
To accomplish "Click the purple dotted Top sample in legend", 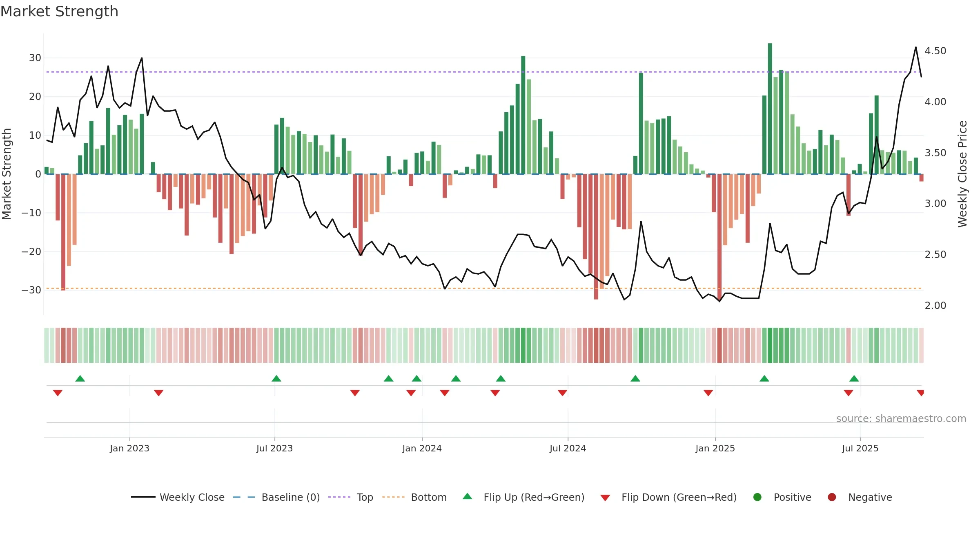I will 339,497.
